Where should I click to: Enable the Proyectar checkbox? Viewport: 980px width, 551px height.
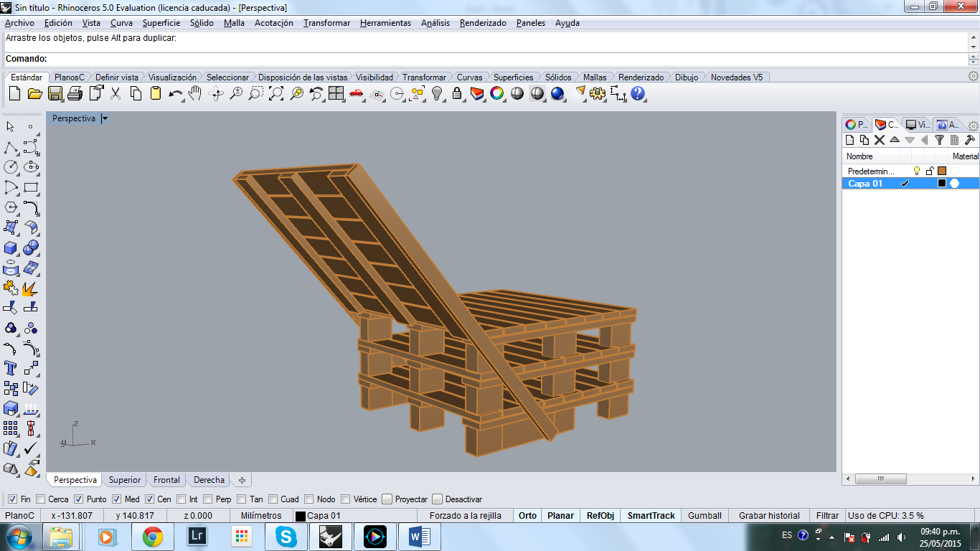[x=387, y=499]
